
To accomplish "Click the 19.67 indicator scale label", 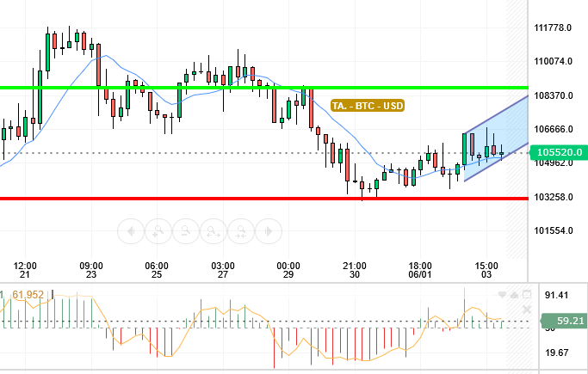I will point(556,353).
